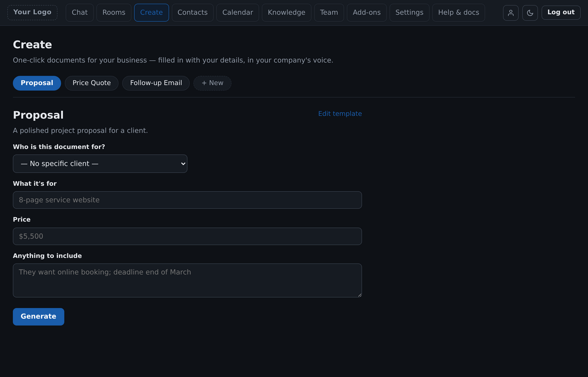Click the Create page heading

pos(32,45)
